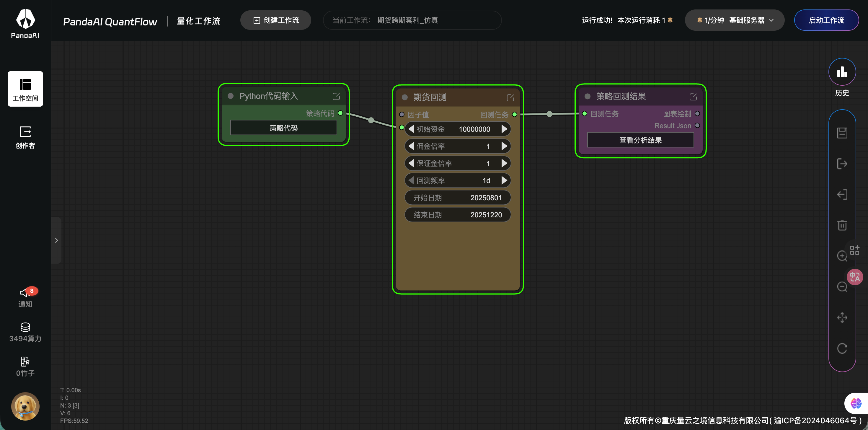Image resolution: width=868 pixels, height=430 pixels.
Task: Click the 量化工作流 header text
Action: click(x=198, y=21)
